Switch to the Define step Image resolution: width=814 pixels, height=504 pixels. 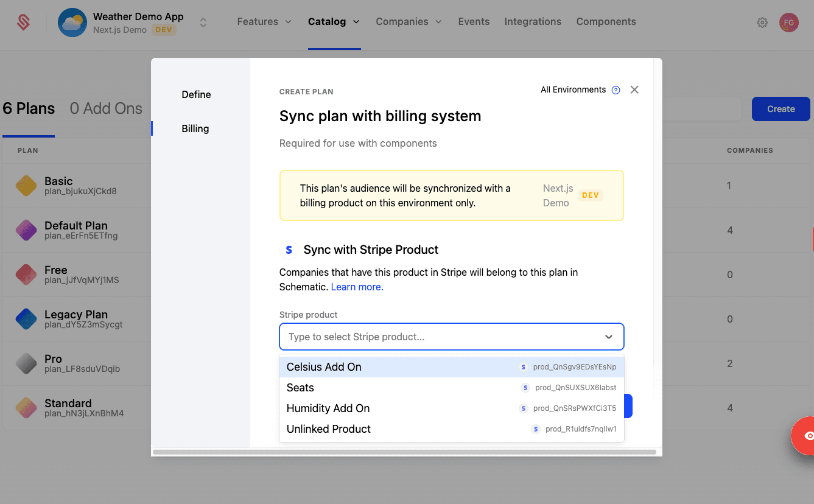[x=196, y=94]
